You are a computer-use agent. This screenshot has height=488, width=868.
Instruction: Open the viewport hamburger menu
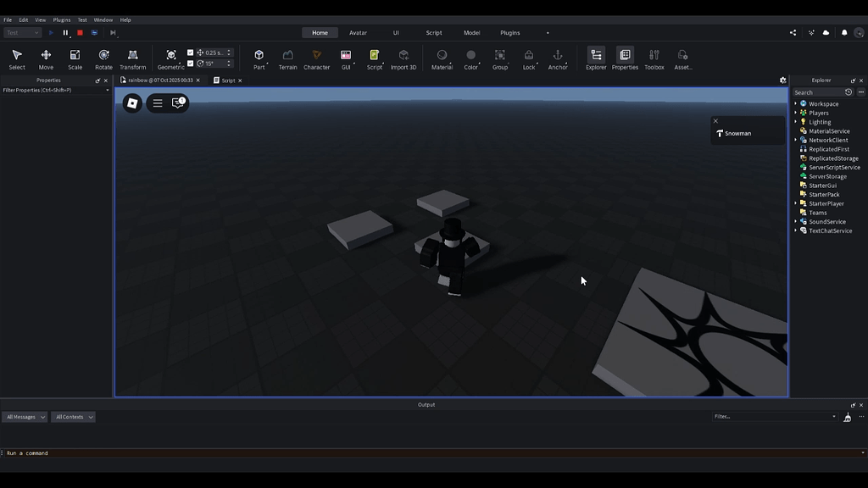point(158,103)
